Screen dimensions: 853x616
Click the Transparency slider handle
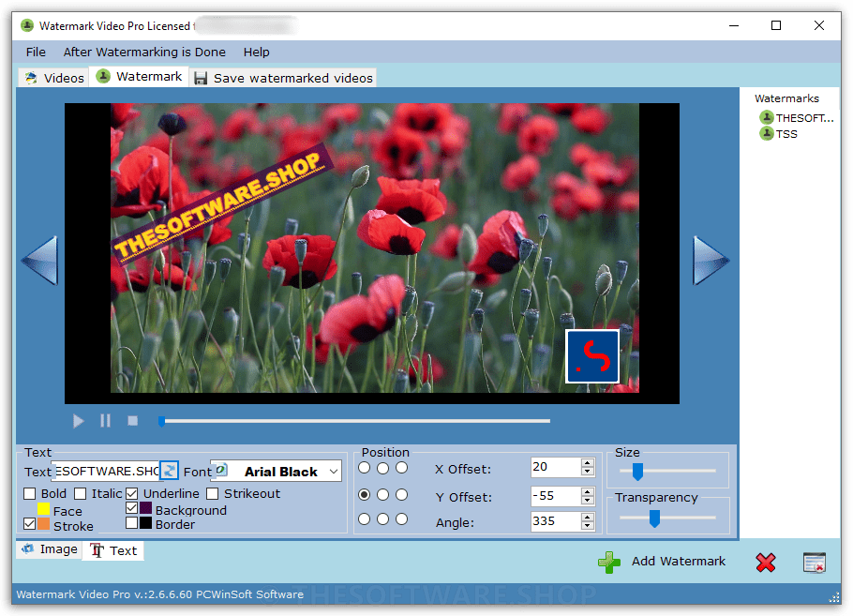[x=654, y=518]
